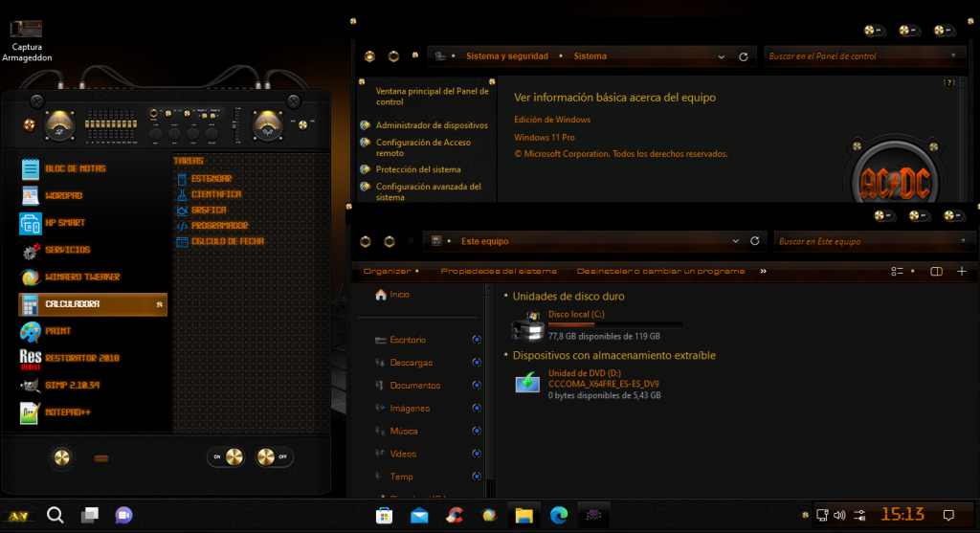The height and width of the screenshot is (533, 980).
Task: Open File Explorer from the taskbar
Action: (523, 516)
